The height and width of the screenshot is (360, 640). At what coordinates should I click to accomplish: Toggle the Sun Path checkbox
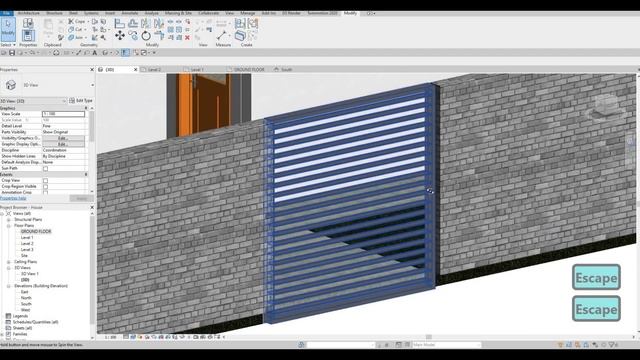[45, 169]
